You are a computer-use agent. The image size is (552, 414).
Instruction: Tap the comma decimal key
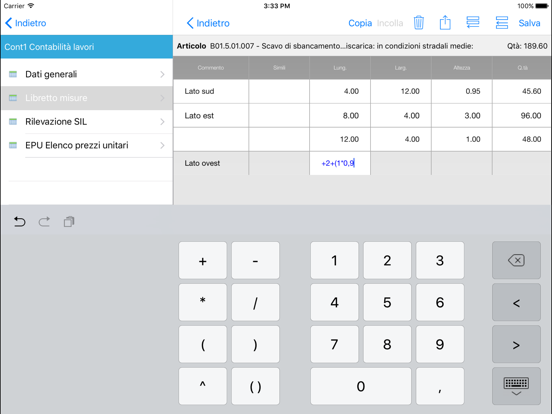click(x=440, y=386)
